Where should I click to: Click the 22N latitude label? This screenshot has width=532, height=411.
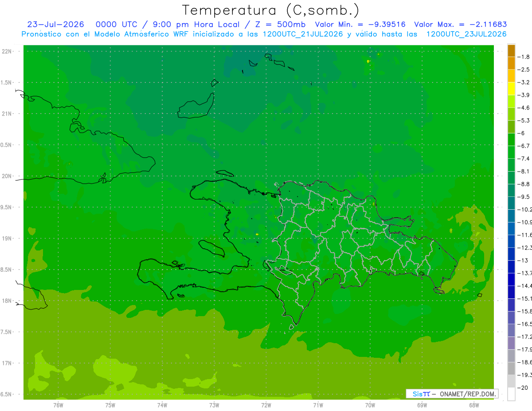pos(7,51)
